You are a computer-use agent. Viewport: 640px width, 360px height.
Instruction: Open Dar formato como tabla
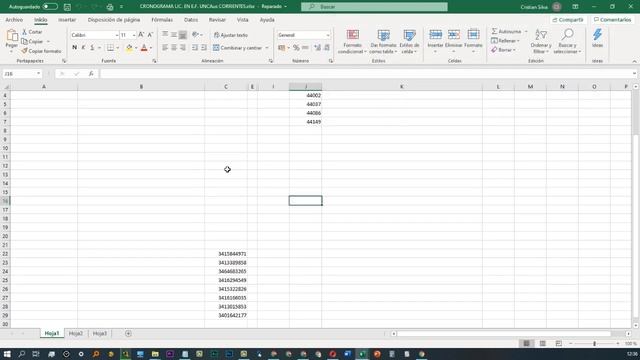pyautogui.click(x=383, y=41)
